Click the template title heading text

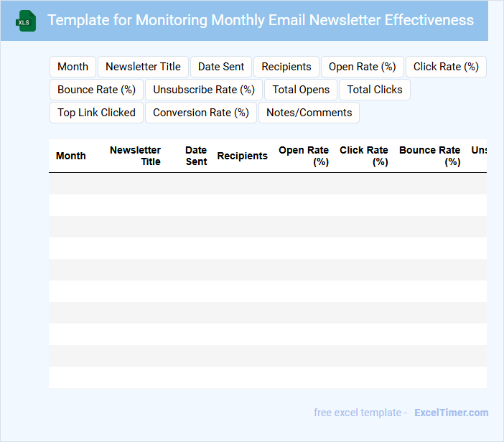261,20
